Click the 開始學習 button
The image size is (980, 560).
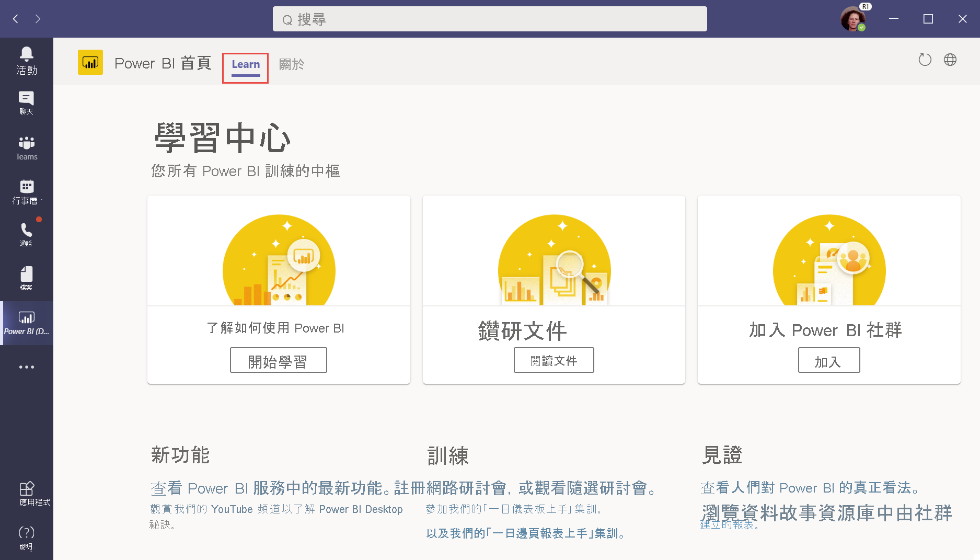pos(279,360)
